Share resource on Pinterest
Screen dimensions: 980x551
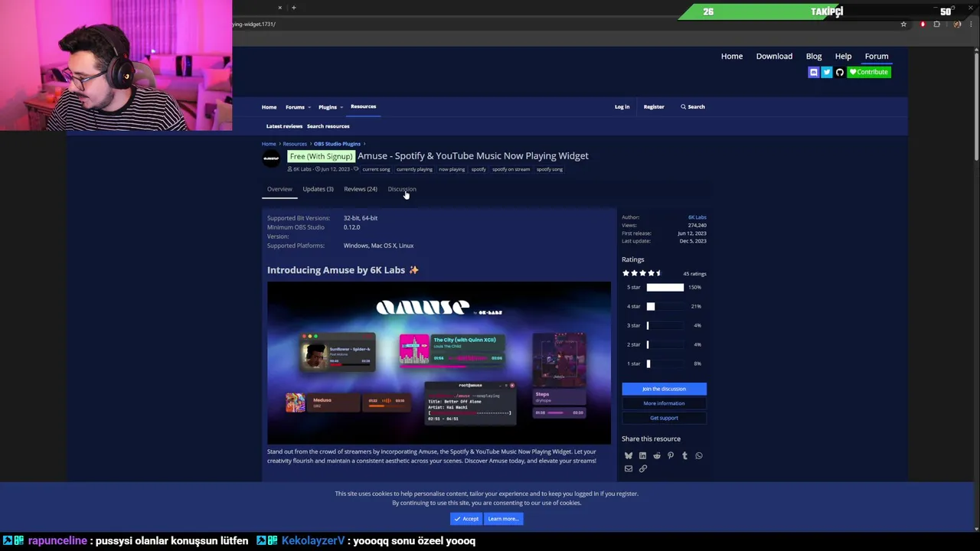point(670,455)
